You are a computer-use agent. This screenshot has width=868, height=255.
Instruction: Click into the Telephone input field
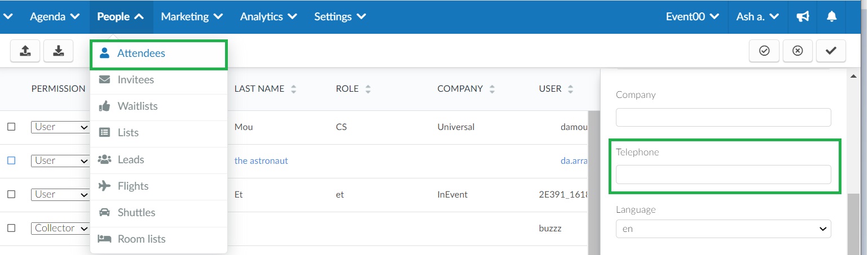[724, 175]
